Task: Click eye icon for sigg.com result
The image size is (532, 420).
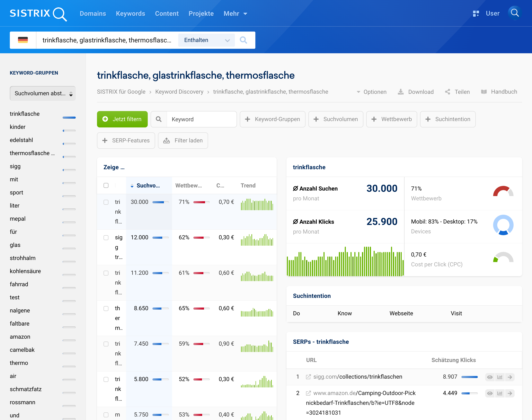Action: click(490, 377)
